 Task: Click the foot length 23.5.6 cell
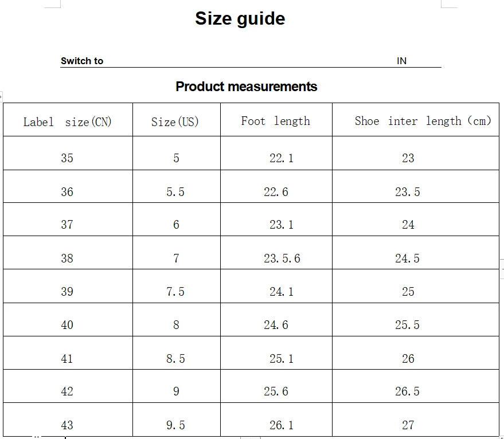tap(282, 258)
